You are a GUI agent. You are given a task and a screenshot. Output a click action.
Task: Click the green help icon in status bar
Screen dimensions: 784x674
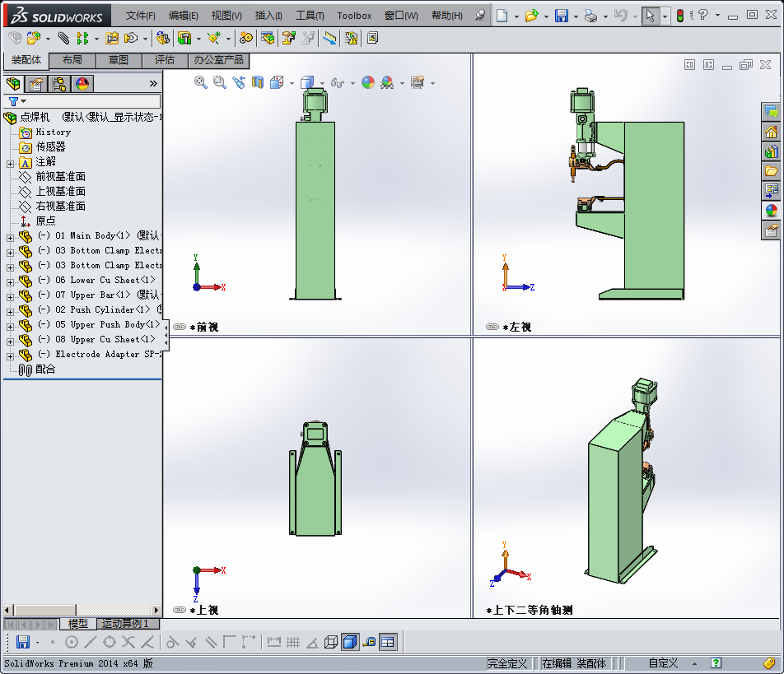[716, 663]
